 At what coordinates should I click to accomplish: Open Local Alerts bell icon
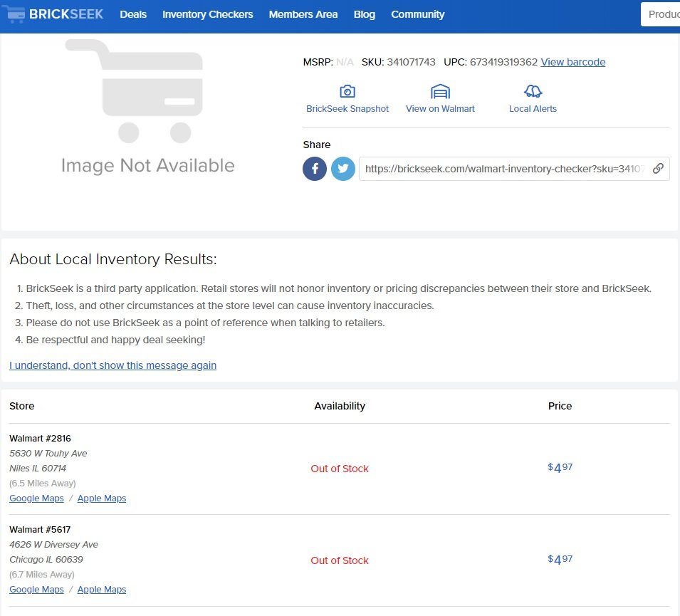[x=533, y=91]
